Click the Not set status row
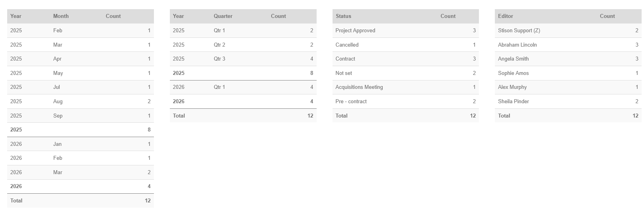This screenshot has height=216, width=644. tap(405, 73)
